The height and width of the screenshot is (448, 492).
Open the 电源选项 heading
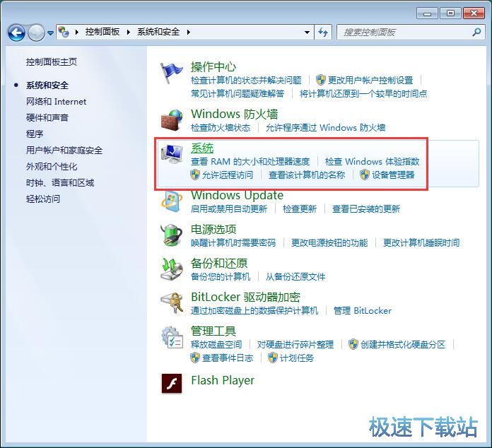tap(213, 229)
